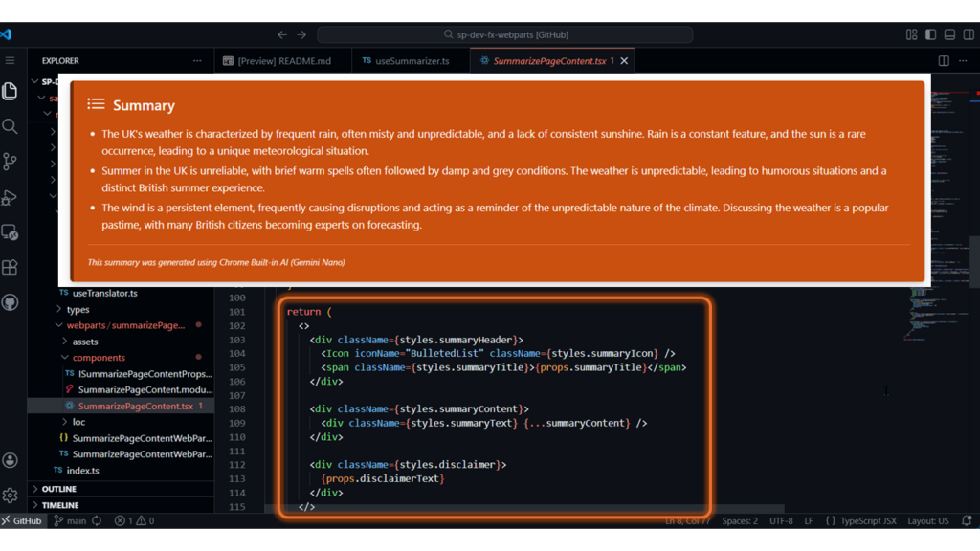Toggle the primary sidebar layout button
The height and width of the screenshot is (551, 980).
click(930, 34)
